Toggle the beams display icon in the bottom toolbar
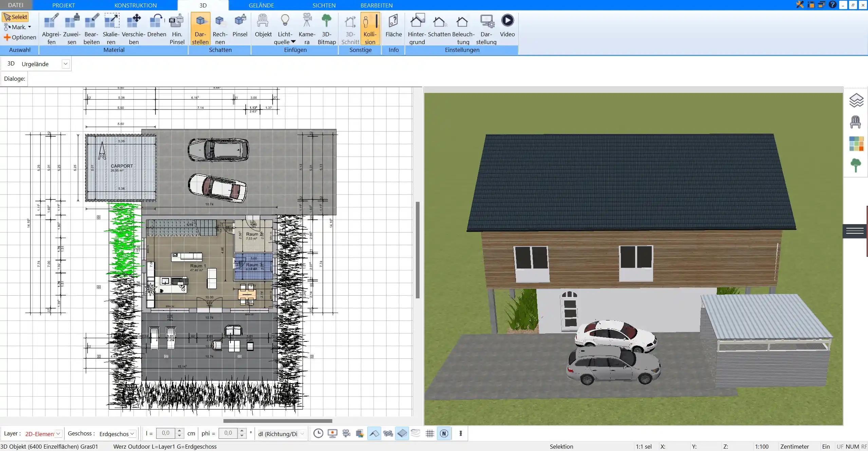868x451 pixels. (x=388, y=433)
